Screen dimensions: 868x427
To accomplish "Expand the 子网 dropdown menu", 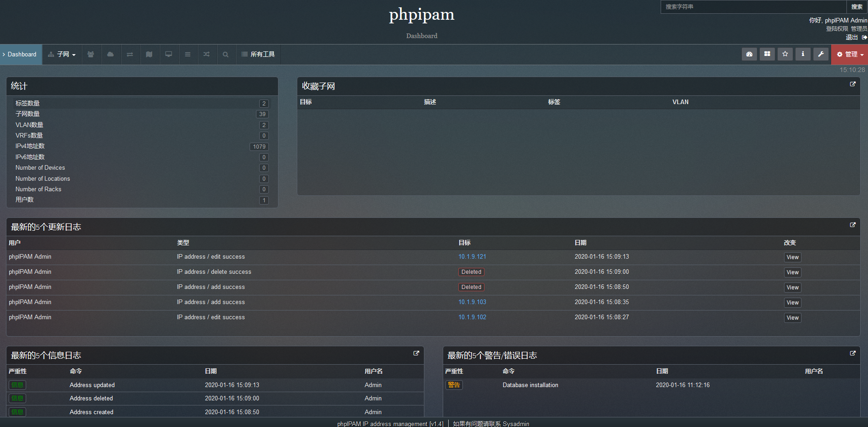I will coord(62,54).
